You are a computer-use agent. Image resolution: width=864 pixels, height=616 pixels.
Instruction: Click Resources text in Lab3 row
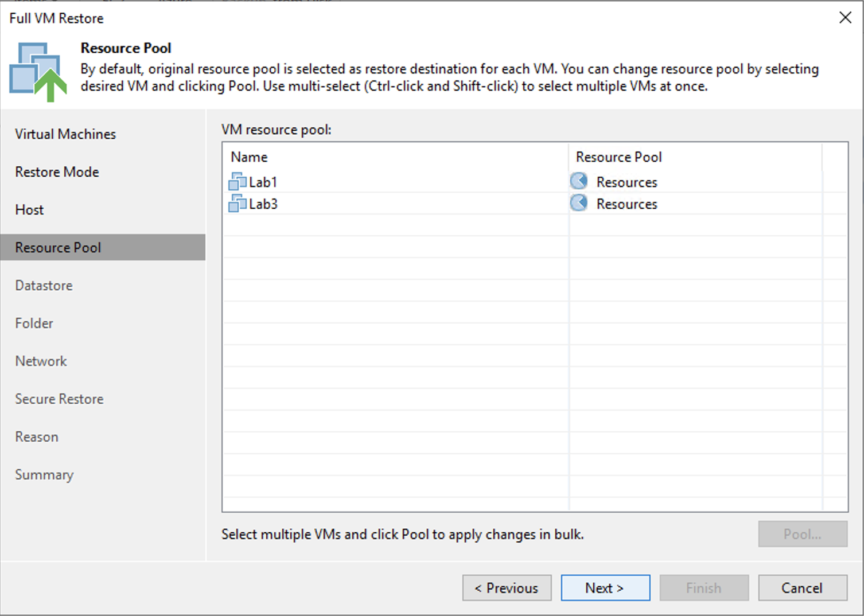point(626,204)
